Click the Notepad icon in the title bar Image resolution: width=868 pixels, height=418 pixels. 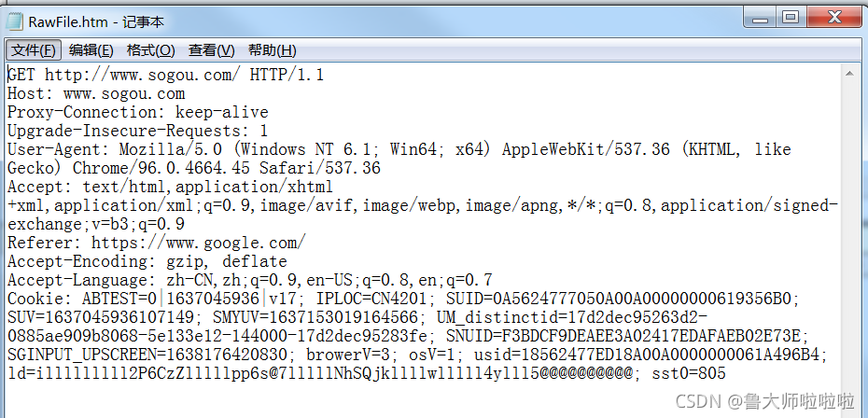[x=15, y=17]
